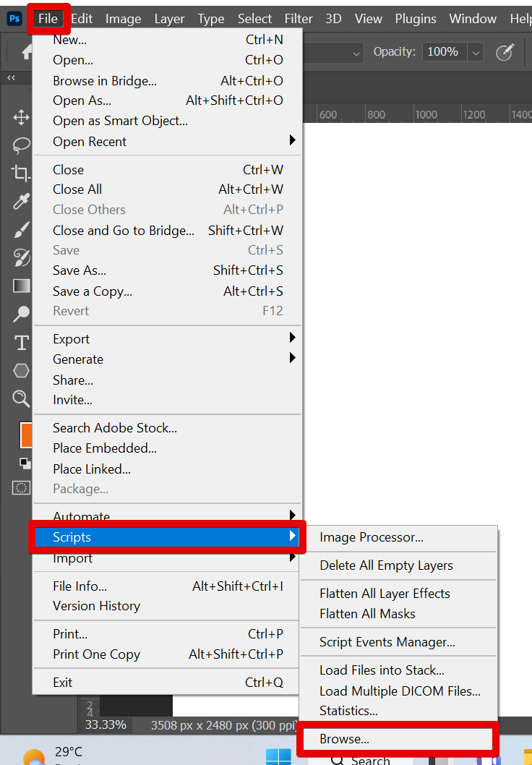Click the orange foreground color swatch
The image size is (532, 765).
[x=25, y=435]
